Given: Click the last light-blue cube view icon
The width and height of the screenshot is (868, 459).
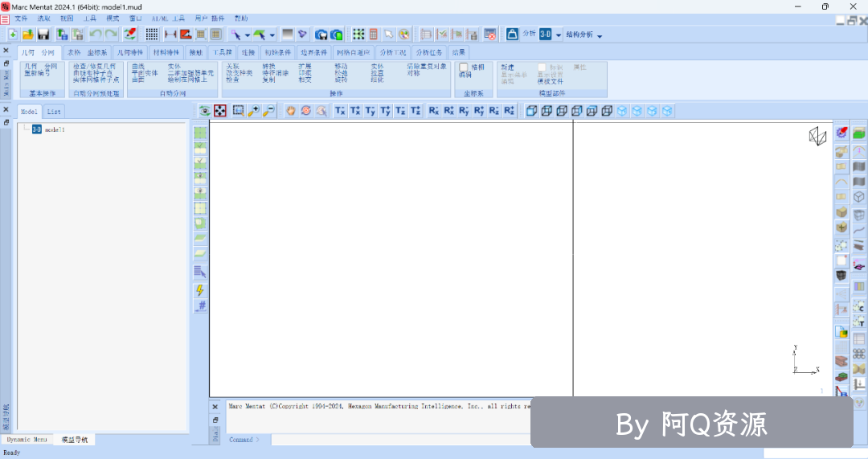Looking at the screenshot, I should pyautogui.click(x=667, y=111).
